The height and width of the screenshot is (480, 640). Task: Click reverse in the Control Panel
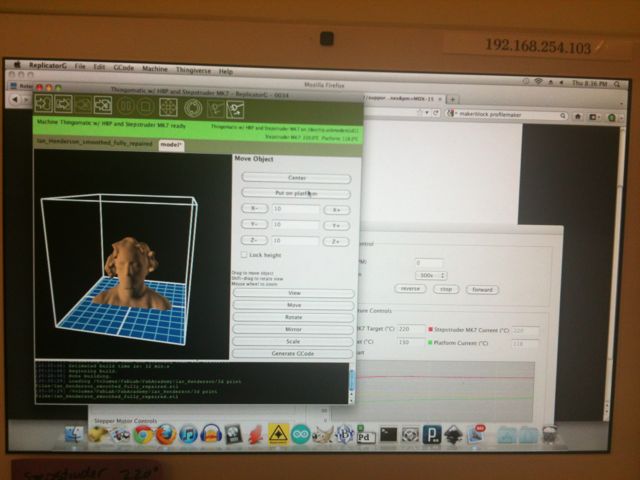coord(410,289)
